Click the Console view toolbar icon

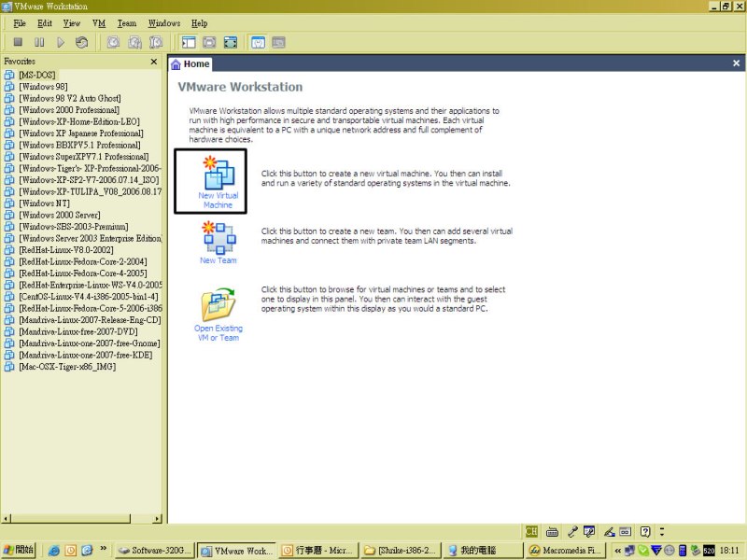[x=278, y=42]
